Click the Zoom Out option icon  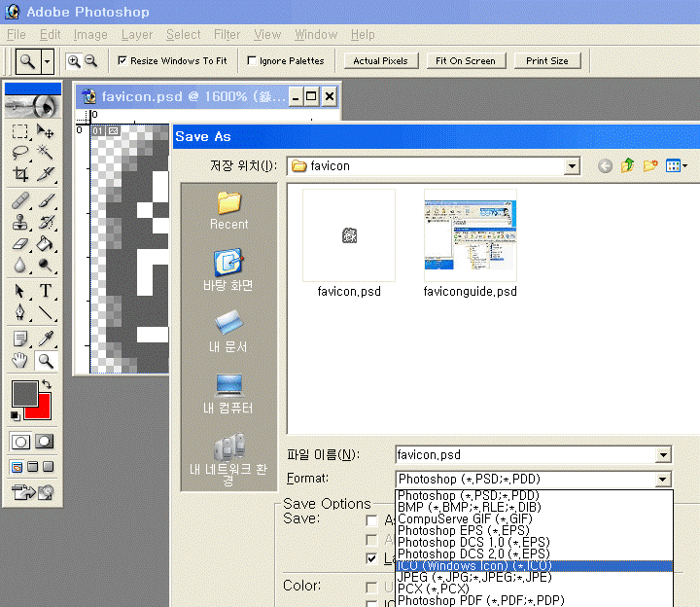pyautogui.click(x=90, y=60)
